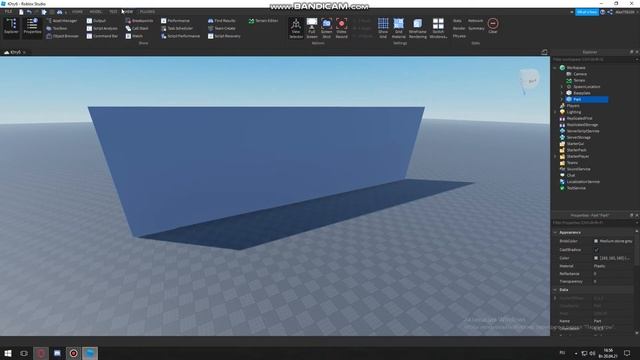Switch to the MODEL ribbon tab
Viewport: 640px width, 360px height.
point(96,12)
